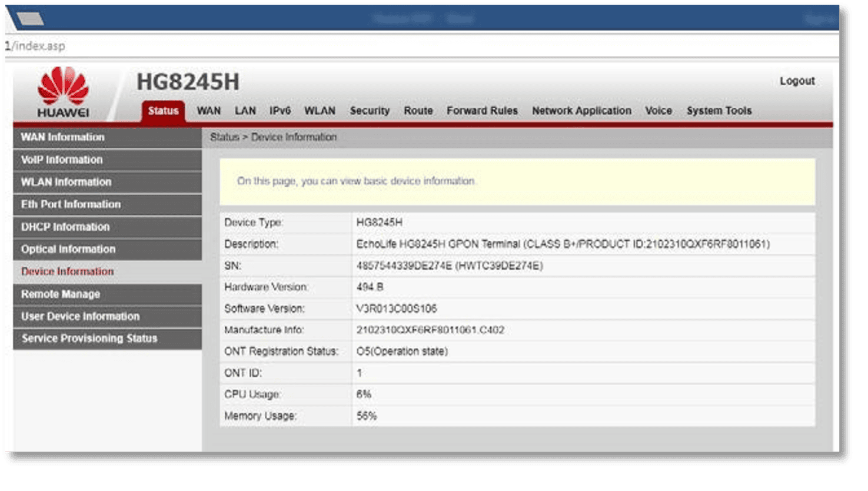Image resolution: width=868 pixels, height=491 pixels.
Task: Switch to the Voice tab
Action: tap(658, 111)
